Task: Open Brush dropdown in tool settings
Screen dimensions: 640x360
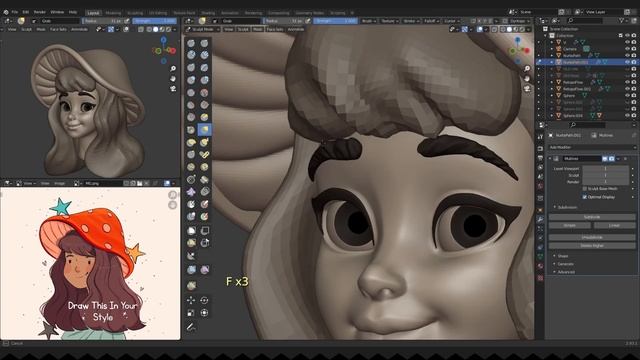Action: [x=369, y=21]
